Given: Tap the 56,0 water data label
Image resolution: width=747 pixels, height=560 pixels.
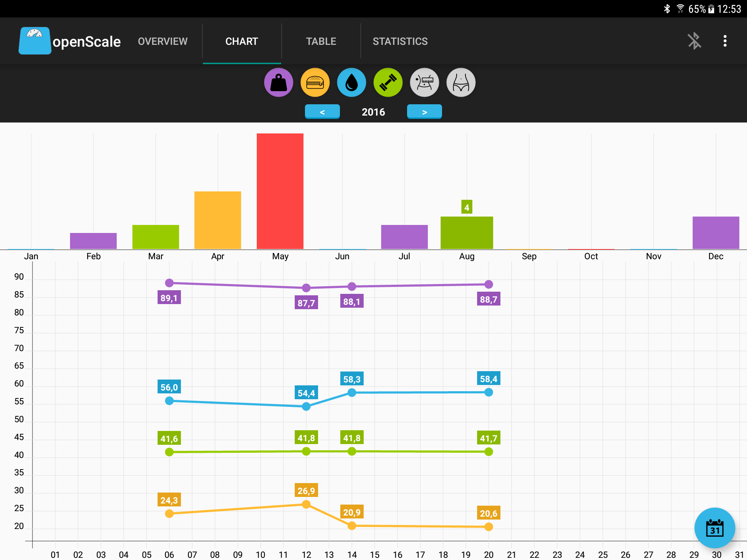Looking at the screenshot, I should (169, 387).
